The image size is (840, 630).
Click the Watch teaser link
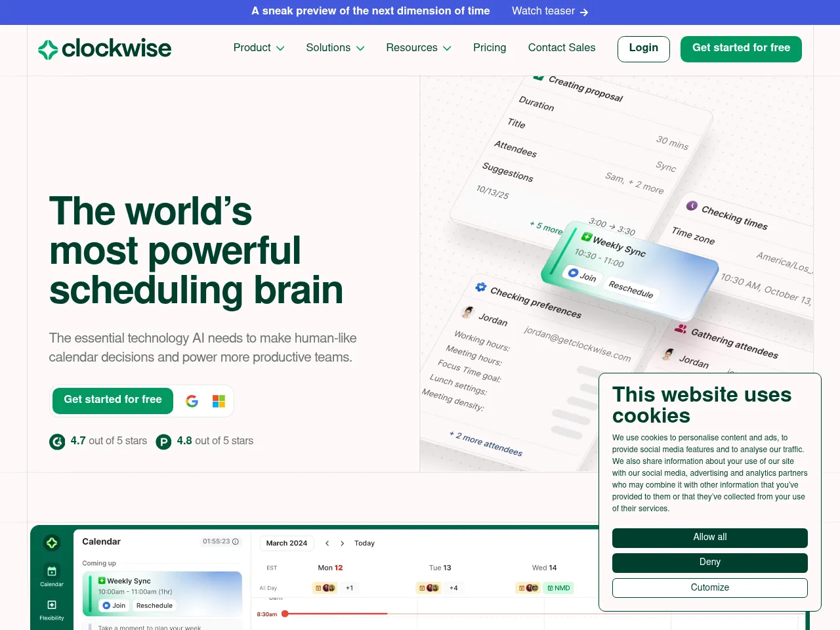549,11
